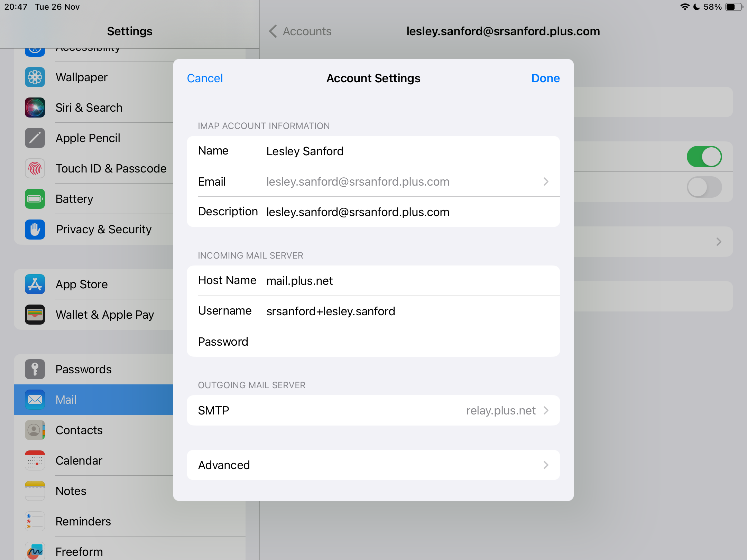Edit Username srsanford+lesley.sanford field
This screenshot has height=560, width=747.
click(x=373, y=311)
